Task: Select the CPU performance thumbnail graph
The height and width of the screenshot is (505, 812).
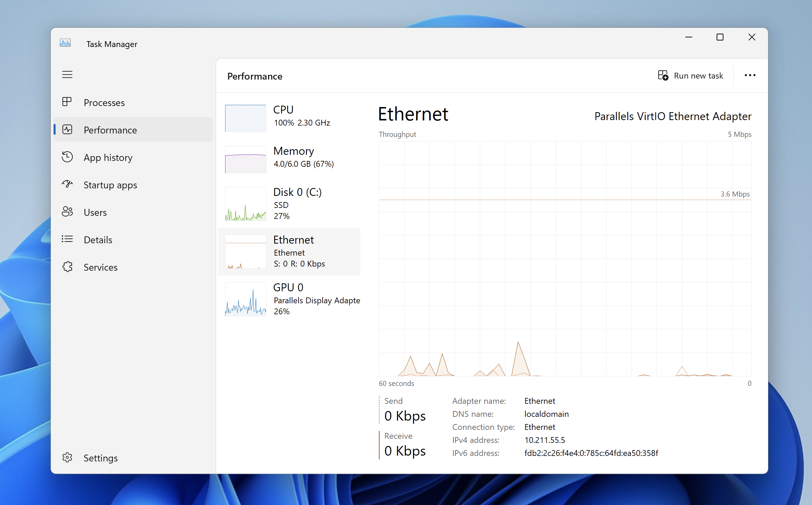Action: (x=245, y=118)
